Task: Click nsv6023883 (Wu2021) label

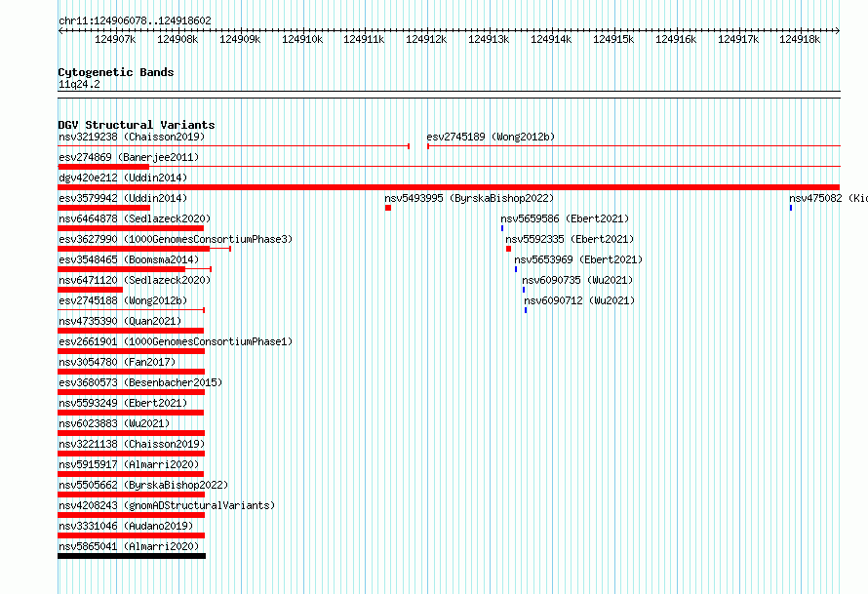Action: [114, 423]
